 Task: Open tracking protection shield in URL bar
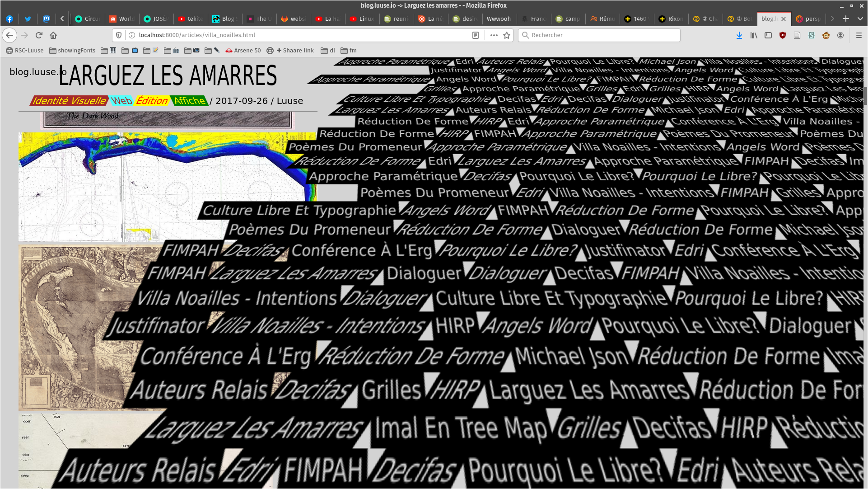pos(119,35)
